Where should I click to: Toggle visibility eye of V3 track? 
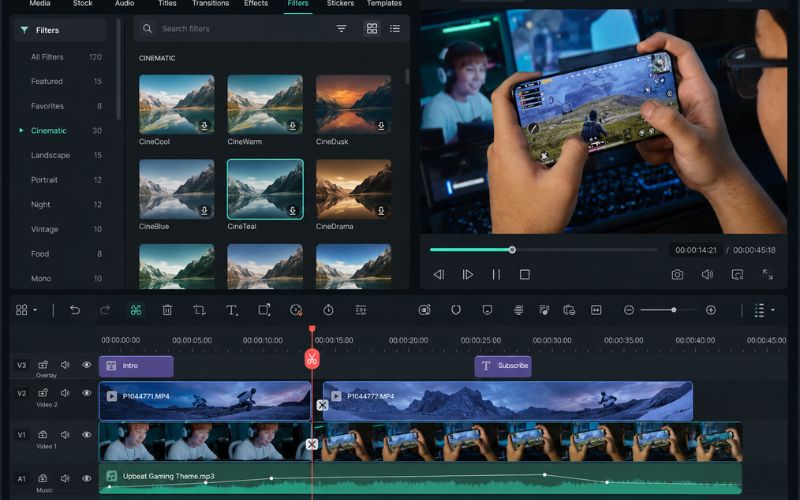(87, 365)
